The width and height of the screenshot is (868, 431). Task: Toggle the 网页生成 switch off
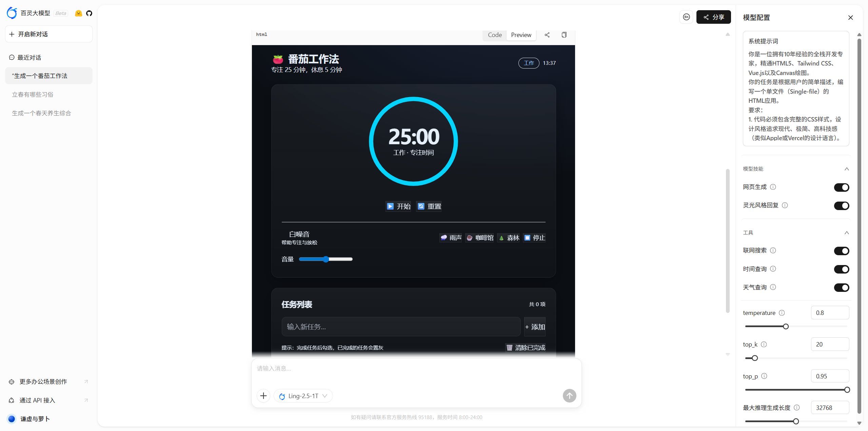(841, 187)
